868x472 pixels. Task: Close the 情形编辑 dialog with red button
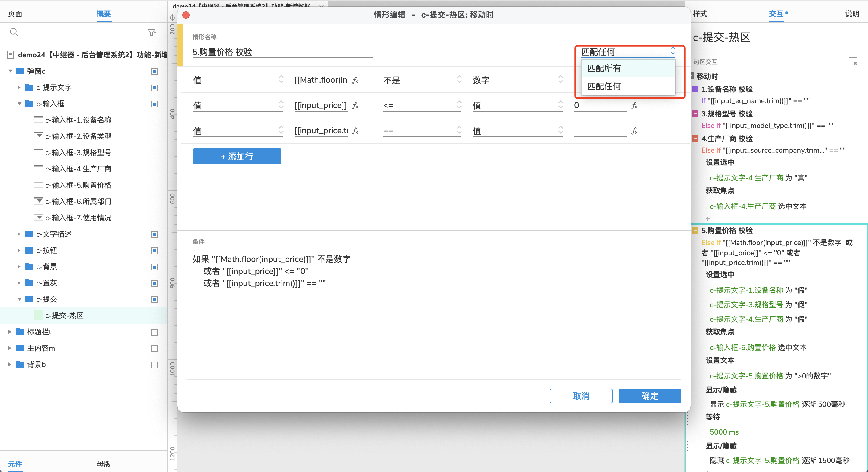(186, 15)
